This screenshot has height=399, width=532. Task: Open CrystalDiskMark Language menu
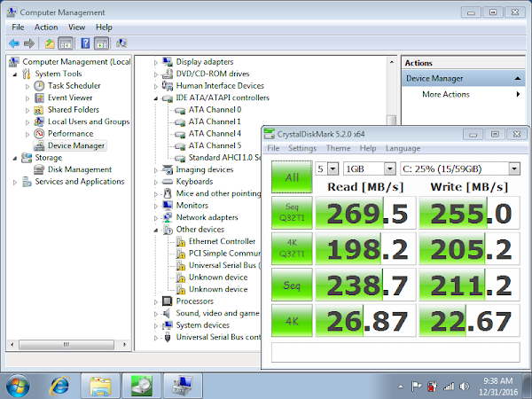[403, 148]
